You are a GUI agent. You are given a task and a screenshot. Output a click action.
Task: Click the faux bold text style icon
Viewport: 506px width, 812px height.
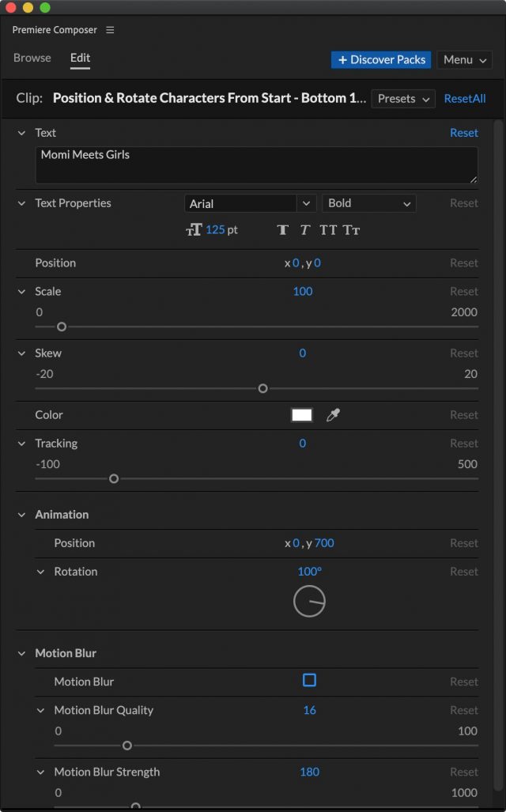(x=283, y=230)
